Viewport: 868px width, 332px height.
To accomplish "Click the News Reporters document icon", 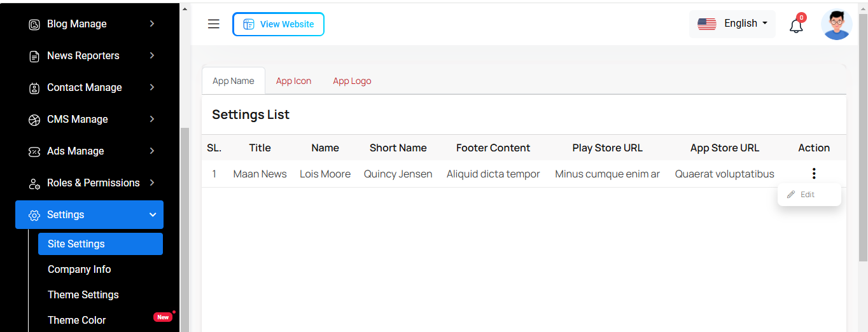I will pyautogui.click(x=34, y=56).
